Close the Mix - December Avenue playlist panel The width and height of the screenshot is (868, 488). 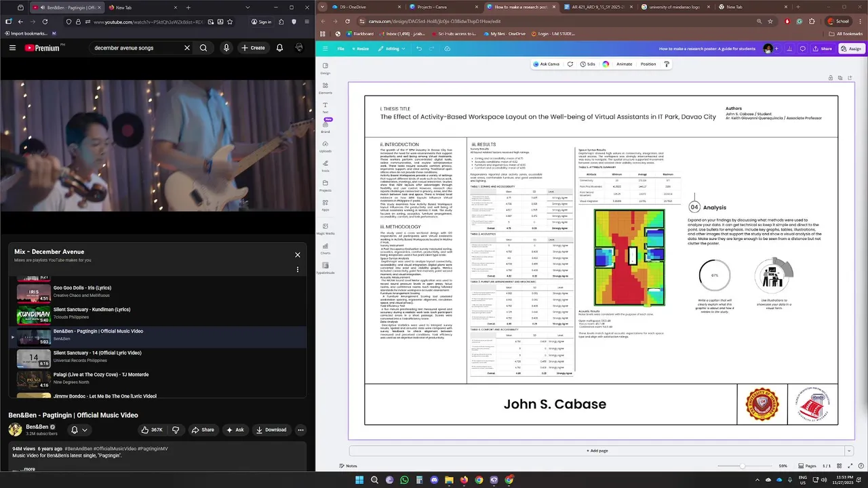click(x=297, y=255)
